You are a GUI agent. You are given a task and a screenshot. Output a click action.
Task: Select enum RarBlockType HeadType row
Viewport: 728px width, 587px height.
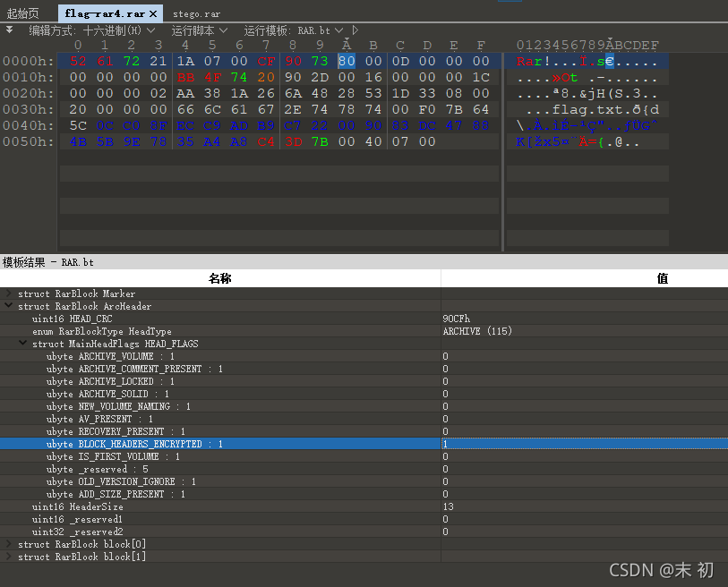364,331
